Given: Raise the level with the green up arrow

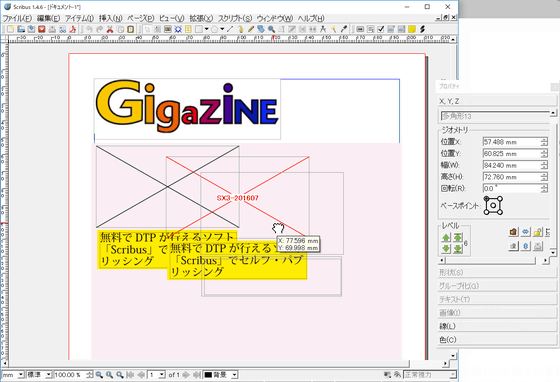Looking at the screenshot, I should click(x=446, y=237).
